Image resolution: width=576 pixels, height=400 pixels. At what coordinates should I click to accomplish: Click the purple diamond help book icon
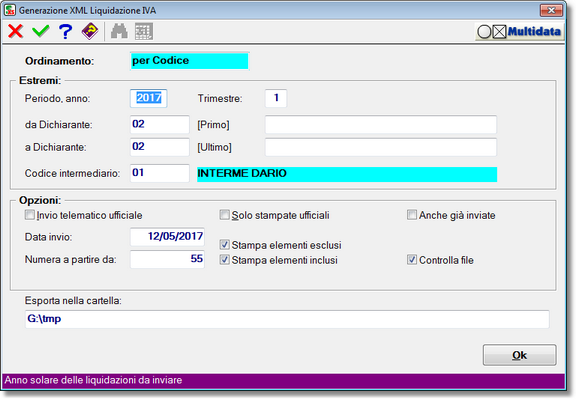click(x=90, y=31)
